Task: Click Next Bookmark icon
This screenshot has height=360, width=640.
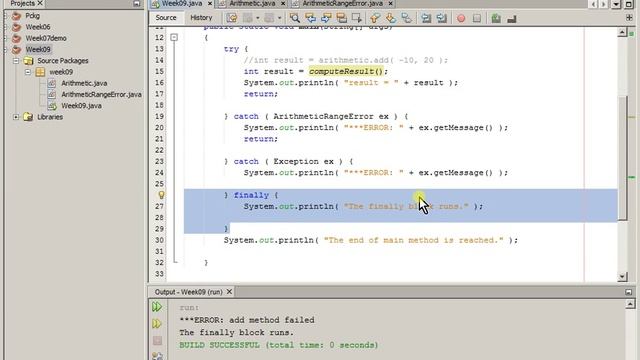Action: tap(391, 18)
